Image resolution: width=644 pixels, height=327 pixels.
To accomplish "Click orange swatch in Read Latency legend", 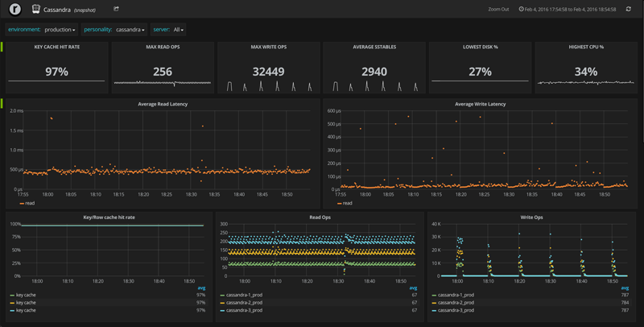I will 22,203.
